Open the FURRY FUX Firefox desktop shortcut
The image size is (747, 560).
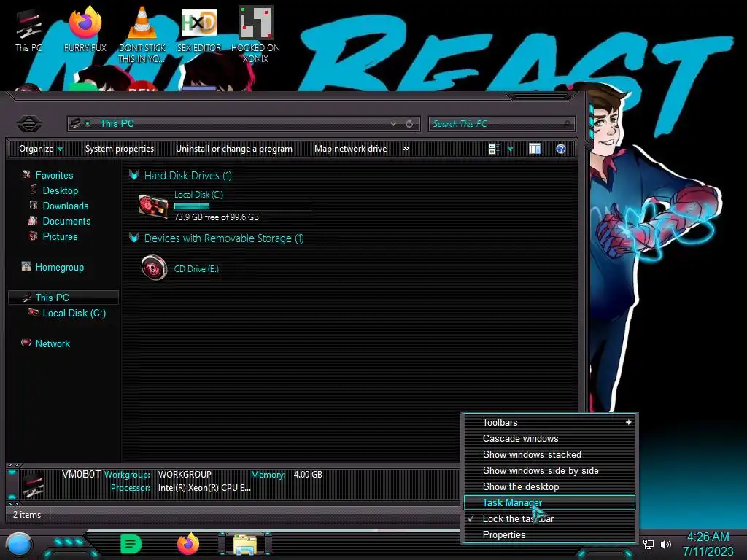click(x=85, y=29)
